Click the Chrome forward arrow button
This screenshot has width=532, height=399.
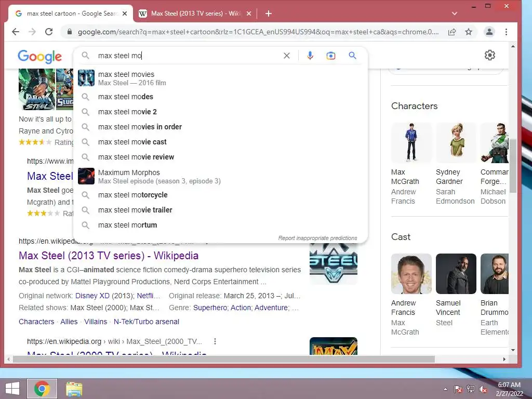tap(32, 32)
